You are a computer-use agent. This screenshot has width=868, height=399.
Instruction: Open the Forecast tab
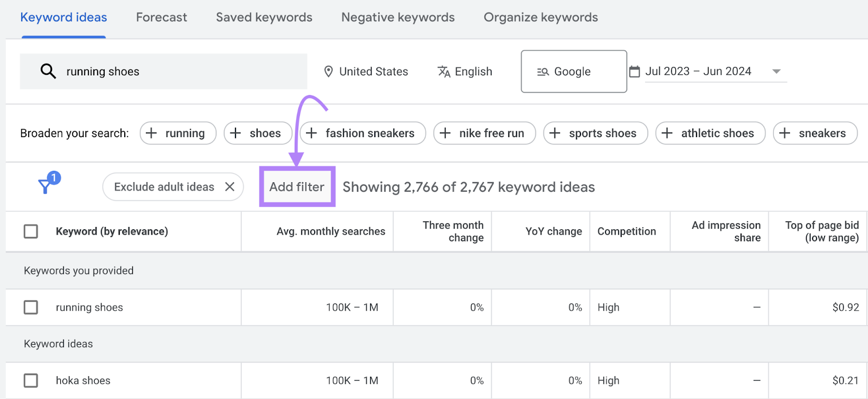pyautogui.click(x=161, y=17)
